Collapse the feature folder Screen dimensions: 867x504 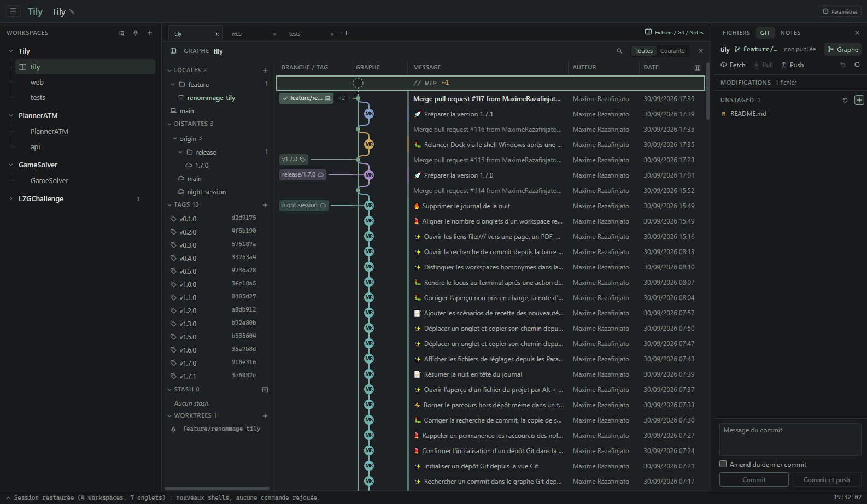pos(173,84)
